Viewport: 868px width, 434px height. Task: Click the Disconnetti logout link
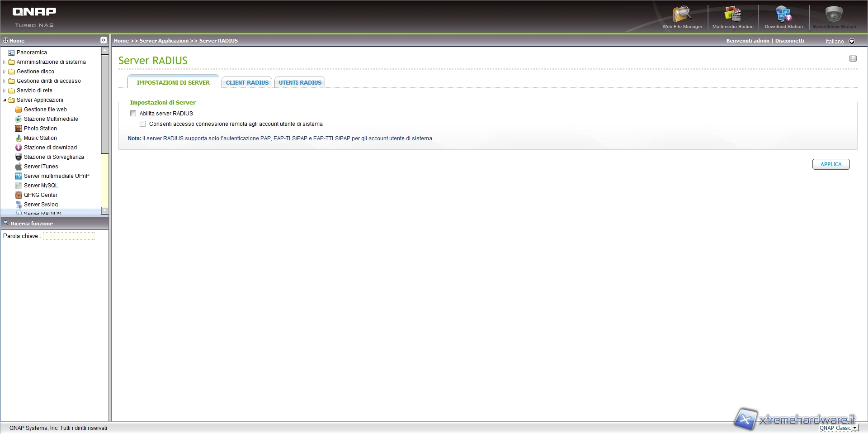(789, 41)
